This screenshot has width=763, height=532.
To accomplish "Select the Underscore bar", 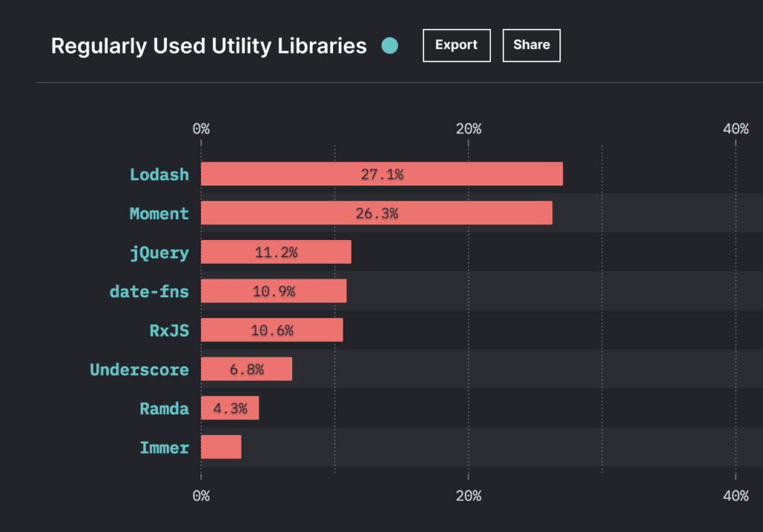I will click(x=246, y=369).
